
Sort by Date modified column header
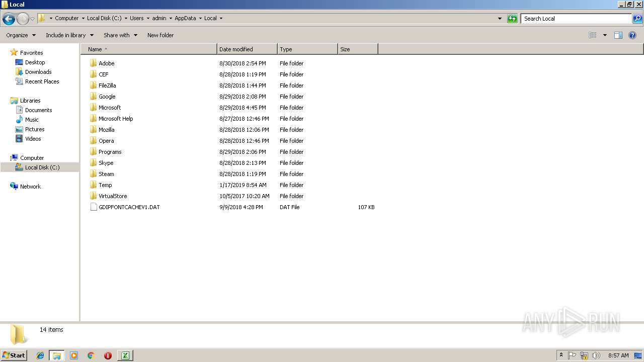pyautogui.click(x=247, y=49)
